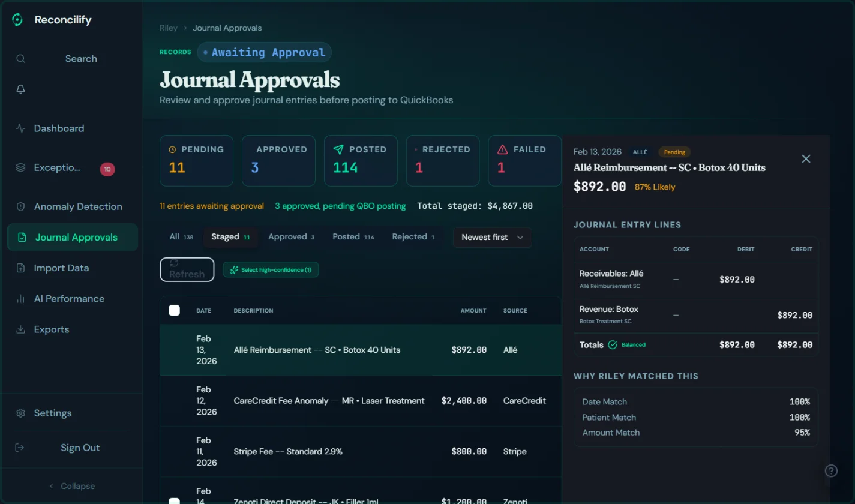Check the select-all checkbox in the table header
This screenshot has width=855, height=504.
pyautogui.click(x=174, y=310)
